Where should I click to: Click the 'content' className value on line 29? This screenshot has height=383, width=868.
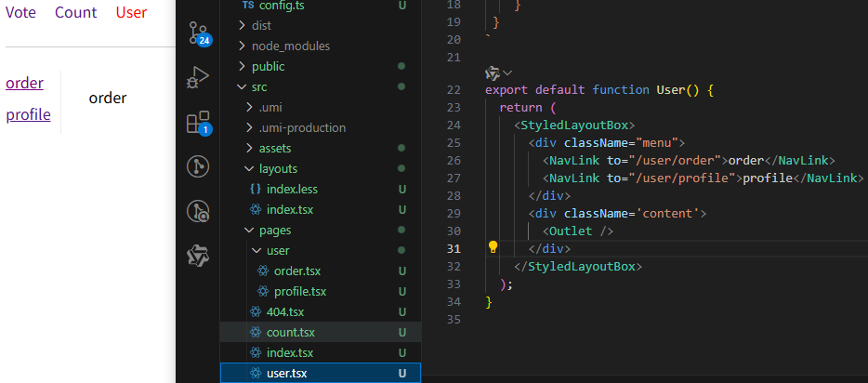tap(667, 213)
